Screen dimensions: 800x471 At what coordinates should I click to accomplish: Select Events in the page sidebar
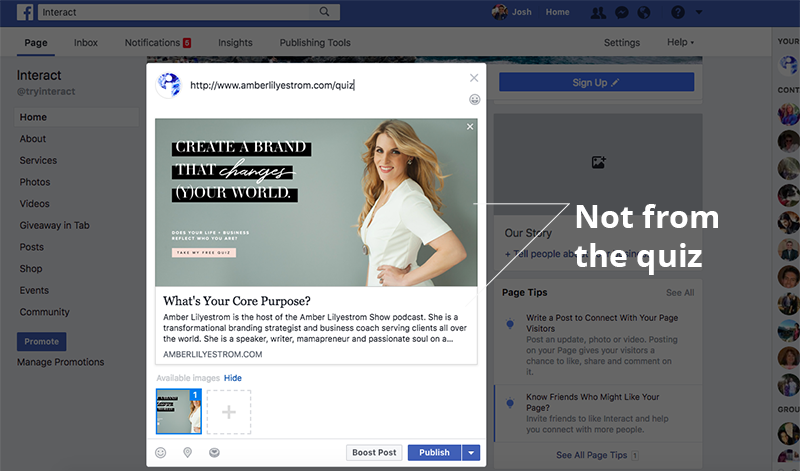point(34,290)
